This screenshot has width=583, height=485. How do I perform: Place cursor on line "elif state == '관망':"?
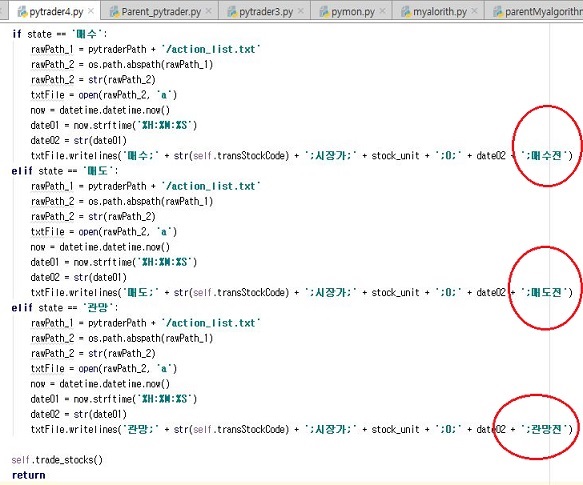[65, 308]
